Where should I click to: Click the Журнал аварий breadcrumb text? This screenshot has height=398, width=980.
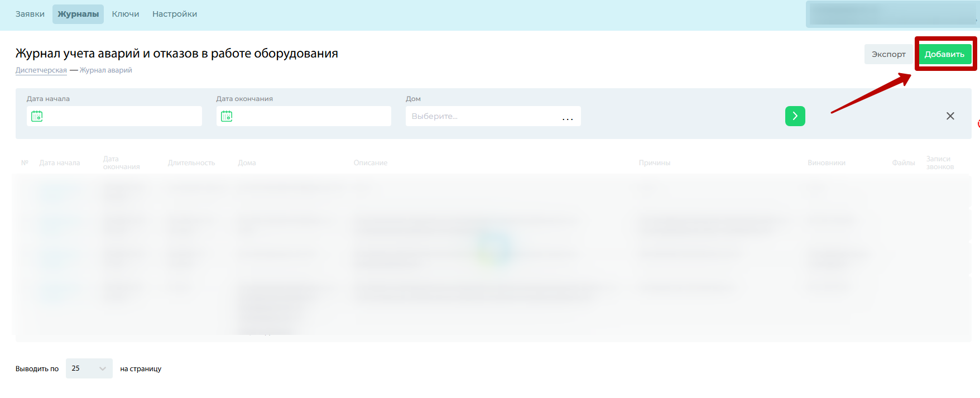pos(106,70)
